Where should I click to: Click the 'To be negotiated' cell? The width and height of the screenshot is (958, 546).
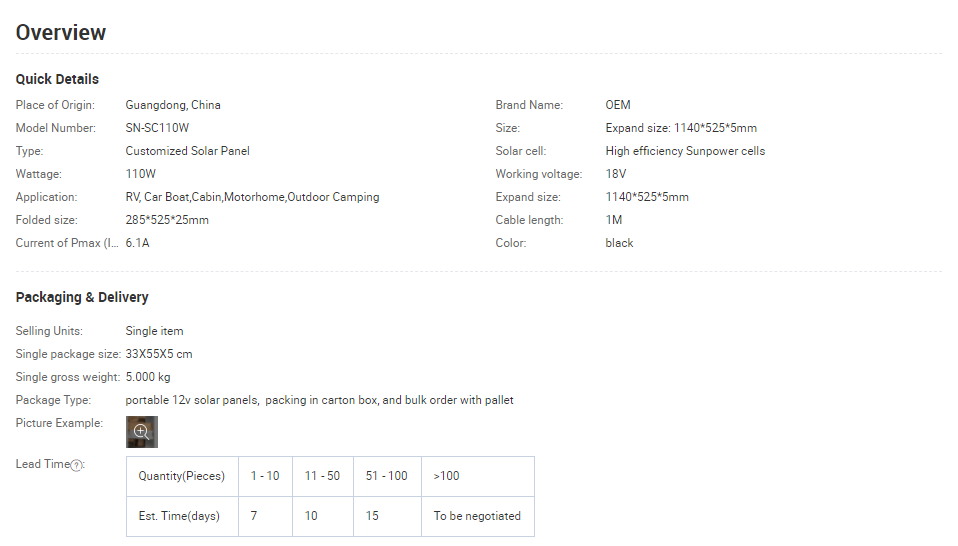(477, 516)
